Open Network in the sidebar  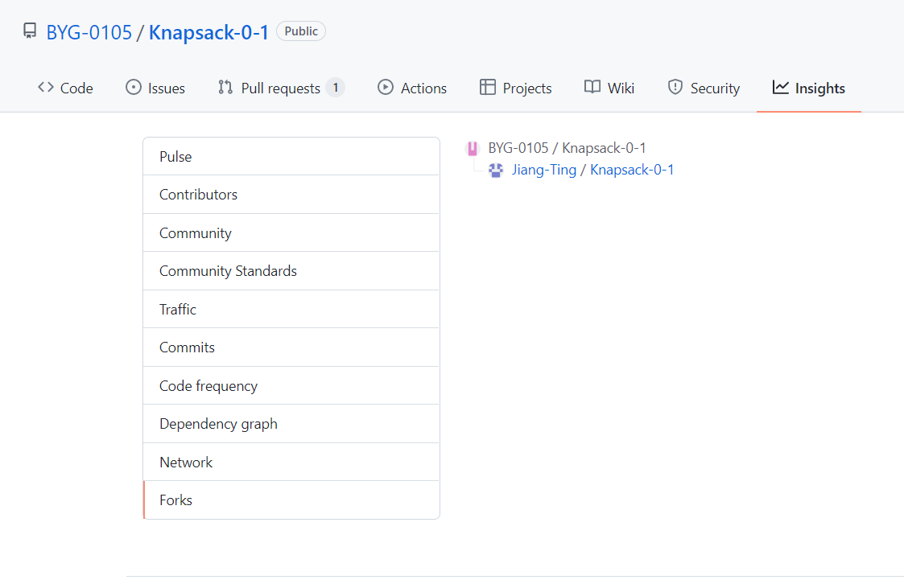click(x=291, y=462)
